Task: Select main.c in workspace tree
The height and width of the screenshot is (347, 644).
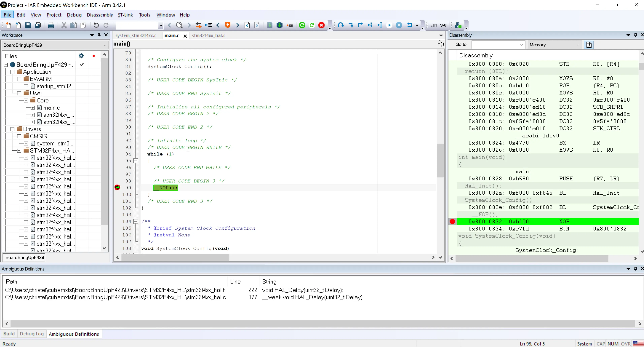Action: [x=52, y=108]
